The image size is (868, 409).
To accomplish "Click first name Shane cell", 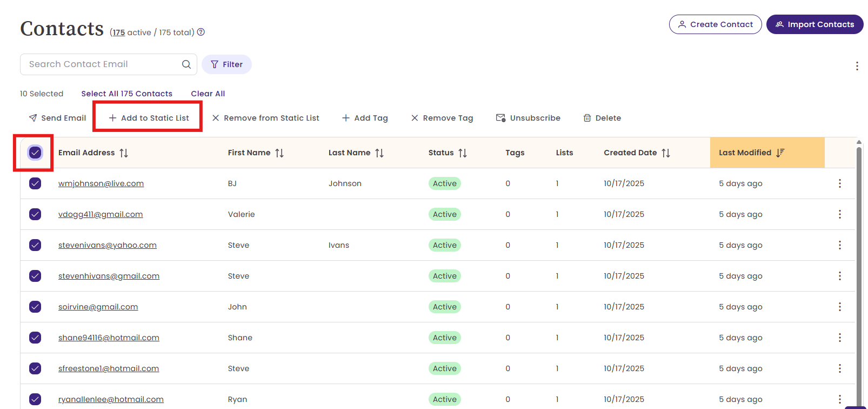I will [x=240, y=338].
